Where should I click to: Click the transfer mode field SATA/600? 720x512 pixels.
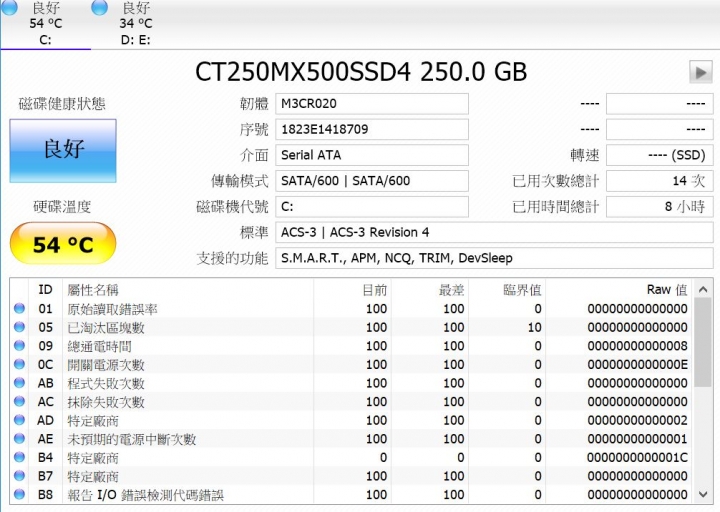[372, 181]
